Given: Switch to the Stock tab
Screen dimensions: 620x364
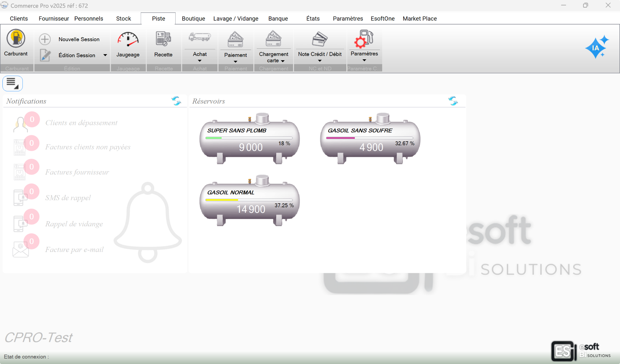Looking at the screenshot, I should coord(124,18).
